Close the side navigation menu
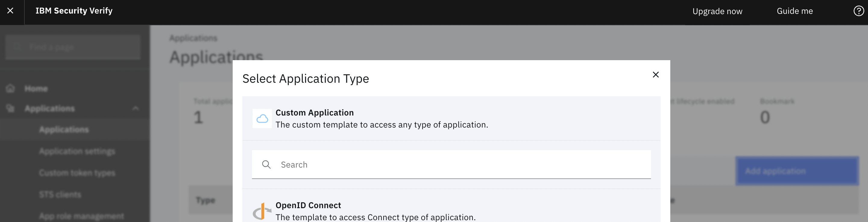Screen dimensions: 868x222 11,11
